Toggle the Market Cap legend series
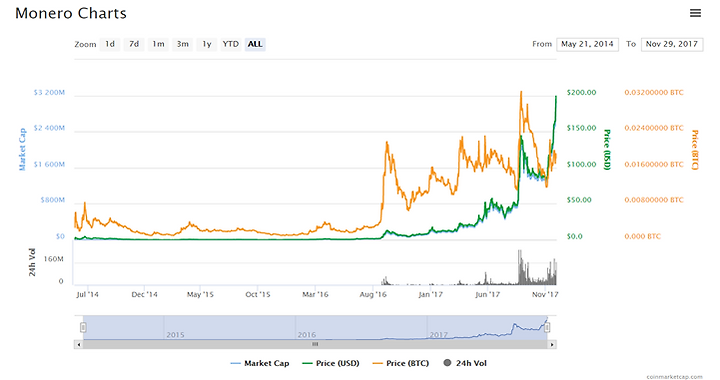The width and height of the screenshot is (720, 380). tap(260, 363)
